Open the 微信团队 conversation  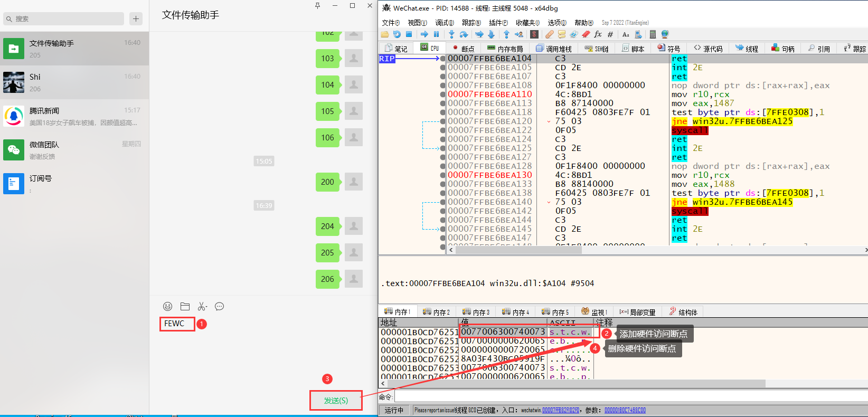[74, 150]
